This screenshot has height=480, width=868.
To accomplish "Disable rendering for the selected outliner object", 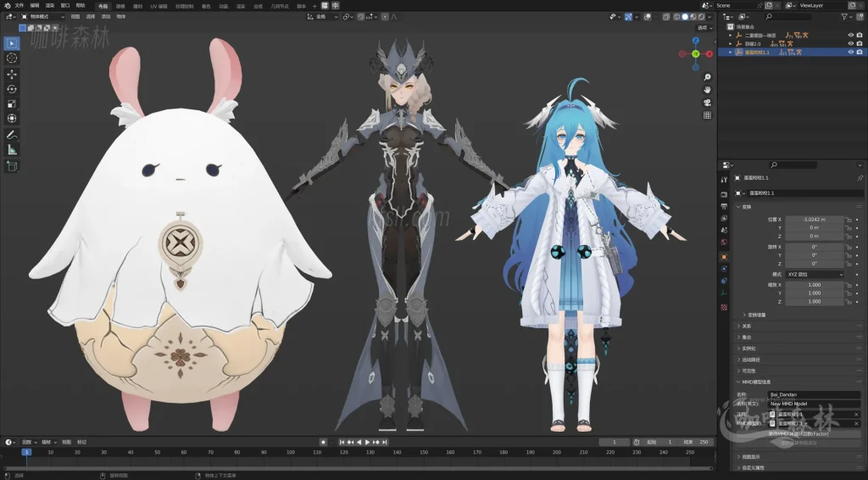I will click(860, 52).
